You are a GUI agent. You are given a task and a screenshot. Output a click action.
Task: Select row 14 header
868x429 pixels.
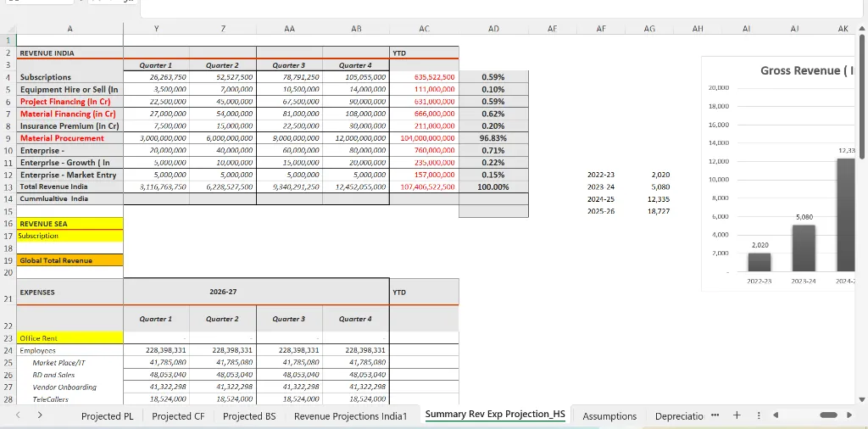(x=8, y=198)
